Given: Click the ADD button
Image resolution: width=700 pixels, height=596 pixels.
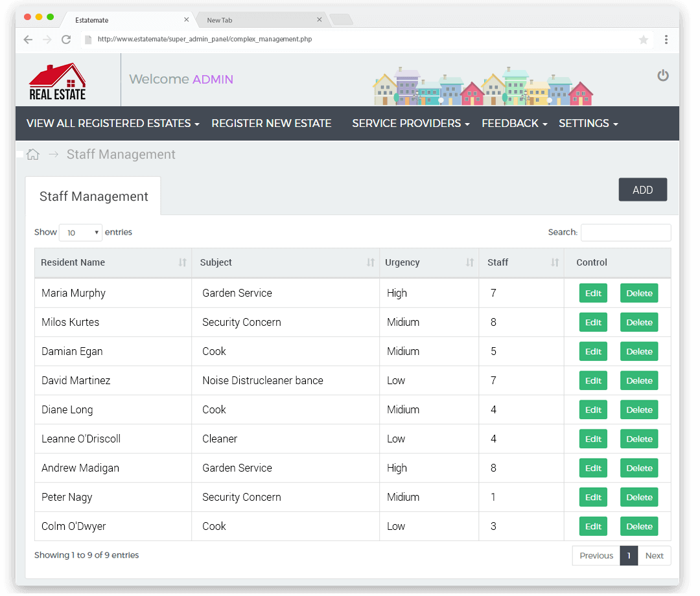Looking at the screenshot, I should [x=642, y=189].
